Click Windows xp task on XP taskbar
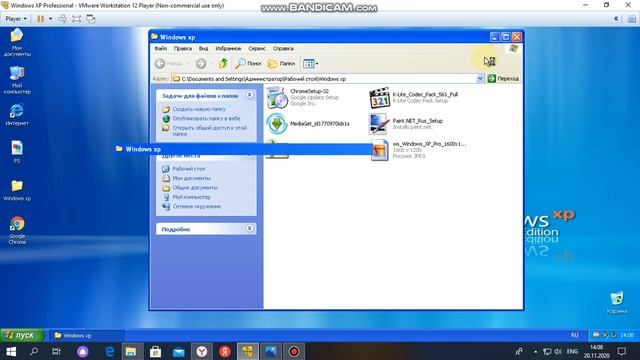Screen dimensions: 640x360 click(86, 336)
